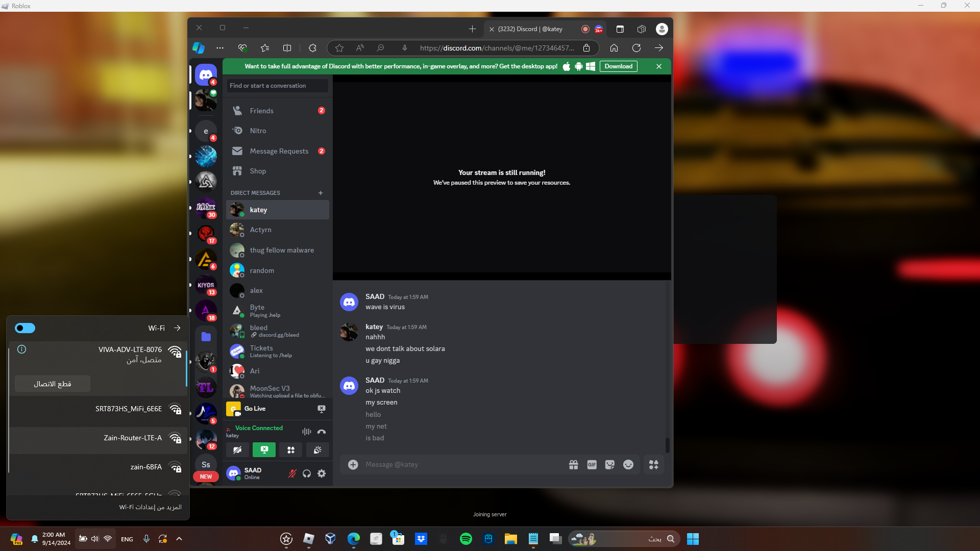The image size is (980, 551).
Task: Open soundboard in voice panel
Action: [317, 450]
